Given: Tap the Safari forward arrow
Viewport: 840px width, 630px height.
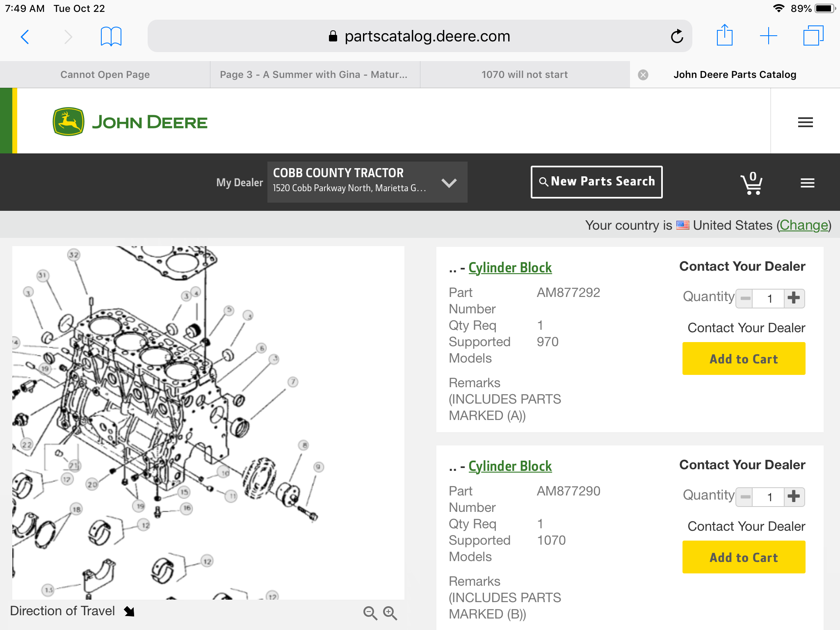Looking at the screenshot, I should pyautogui.click(x=68, y=37).
